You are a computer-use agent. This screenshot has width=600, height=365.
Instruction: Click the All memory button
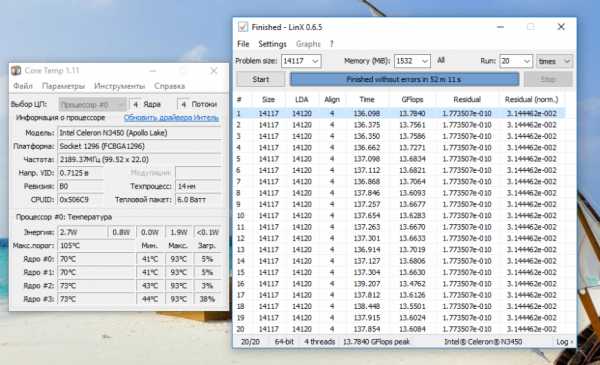[441, 60]
